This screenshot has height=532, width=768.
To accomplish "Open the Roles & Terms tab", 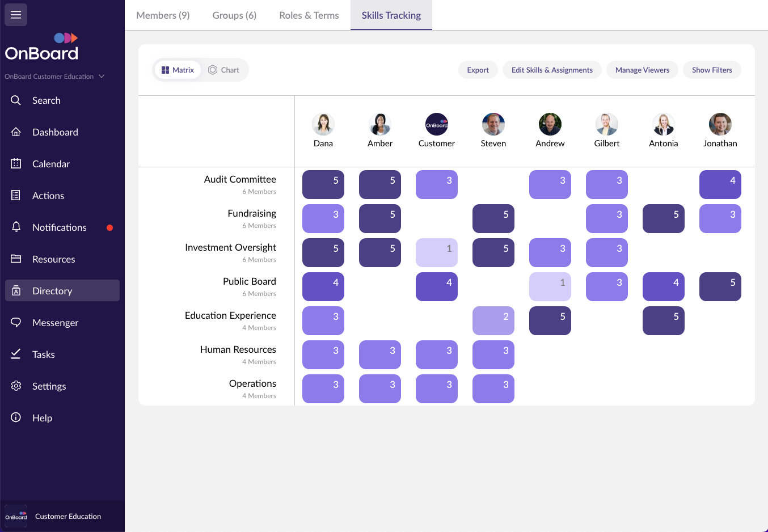I will (x=309, y=15).
